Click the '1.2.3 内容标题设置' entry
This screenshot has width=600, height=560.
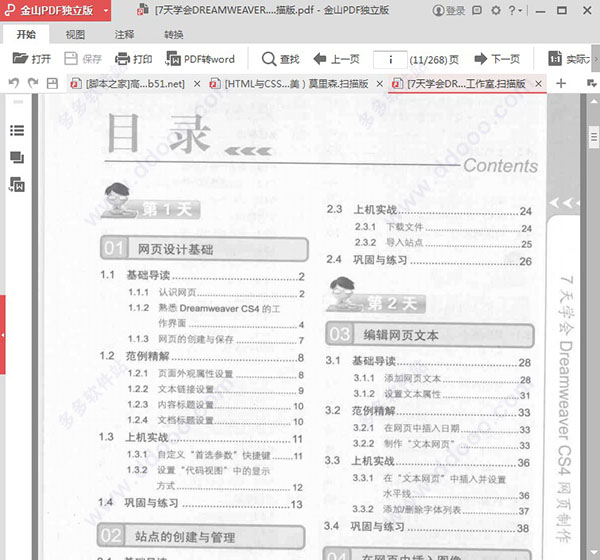(215, 405)
